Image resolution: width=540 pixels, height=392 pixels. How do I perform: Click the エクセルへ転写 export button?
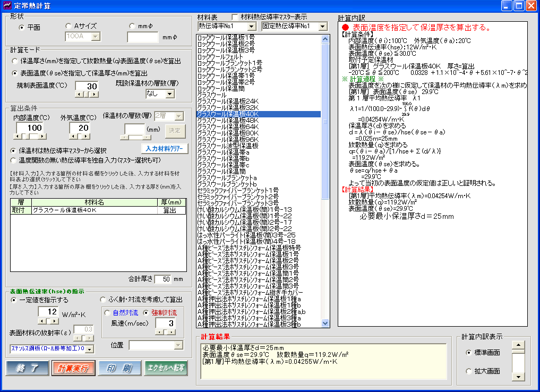(166, 368)
